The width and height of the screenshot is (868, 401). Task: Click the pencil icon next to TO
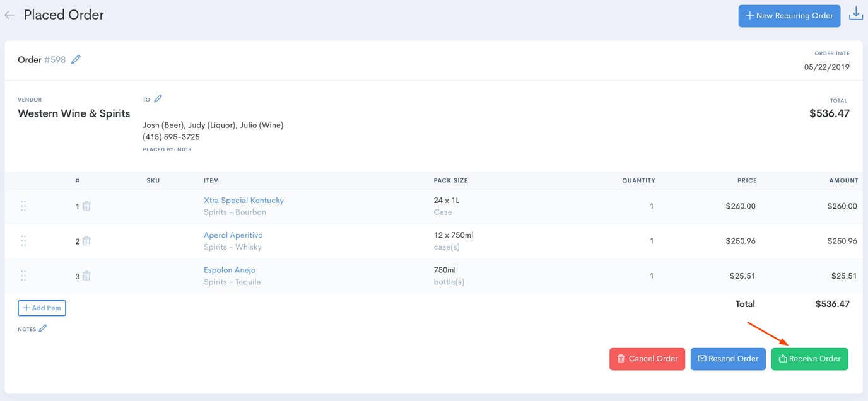coord(158,98)
